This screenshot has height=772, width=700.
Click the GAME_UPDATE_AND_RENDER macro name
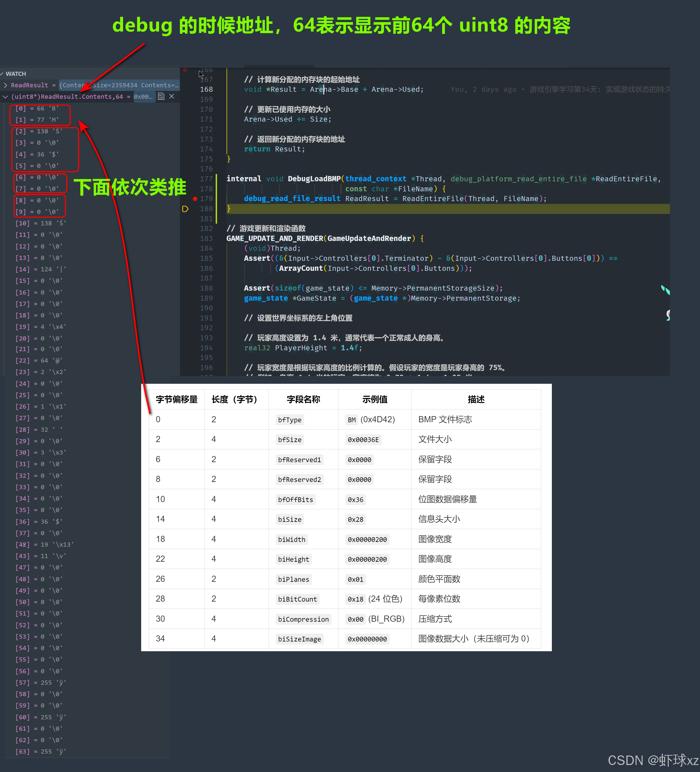(x=274, y=238)
